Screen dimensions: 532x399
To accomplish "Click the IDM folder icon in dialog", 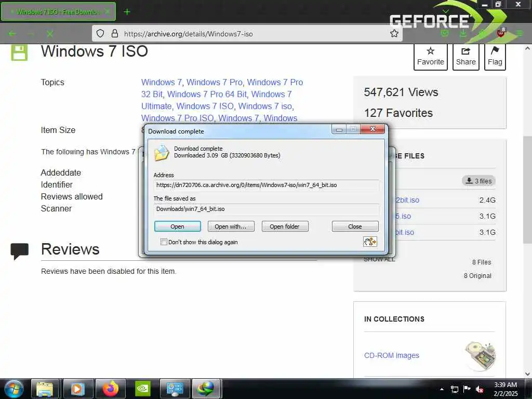I will tap(162, 153).
